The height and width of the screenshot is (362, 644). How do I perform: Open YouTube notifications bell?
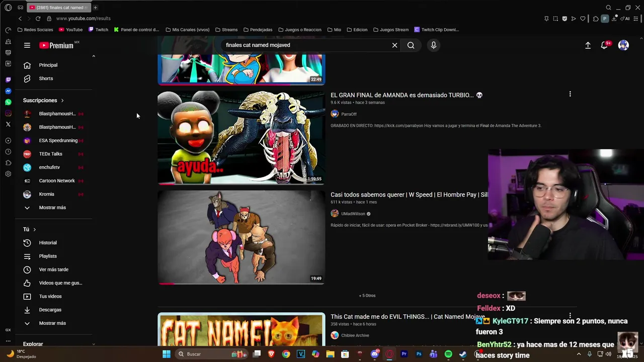605,45
